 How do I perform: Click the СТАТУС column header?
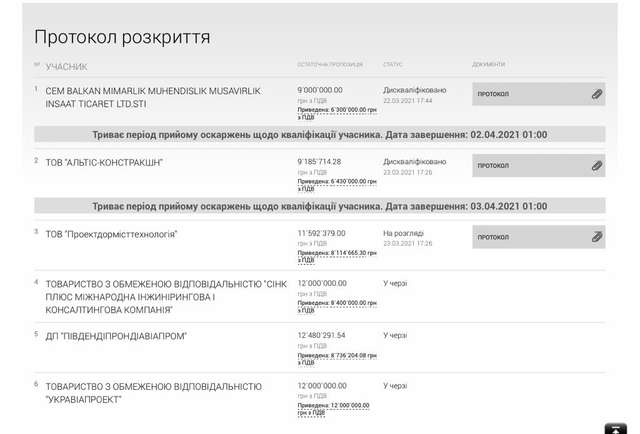coord(392,65)
